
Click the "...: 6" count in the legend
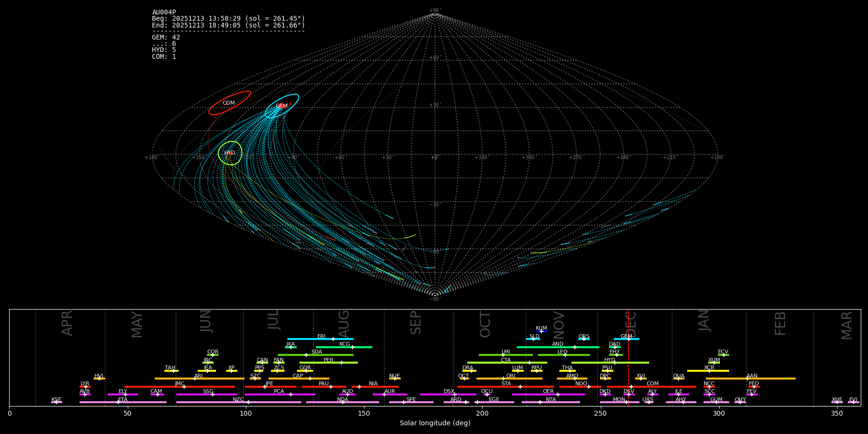click(164, 44)
